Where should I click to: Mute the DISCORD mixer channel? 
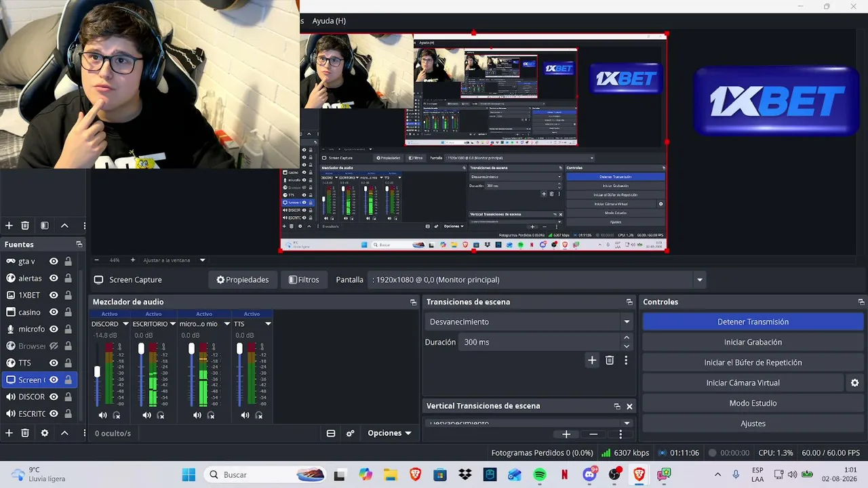point(102,415)
